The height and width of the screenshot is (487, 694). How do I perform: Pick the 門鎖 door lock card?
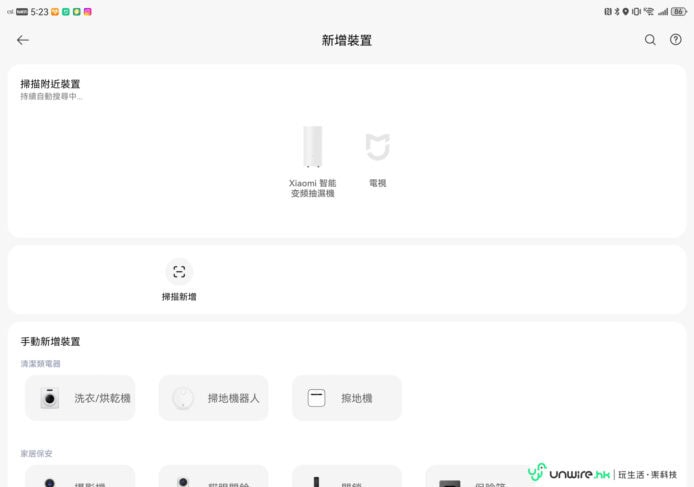coord(346,478)
